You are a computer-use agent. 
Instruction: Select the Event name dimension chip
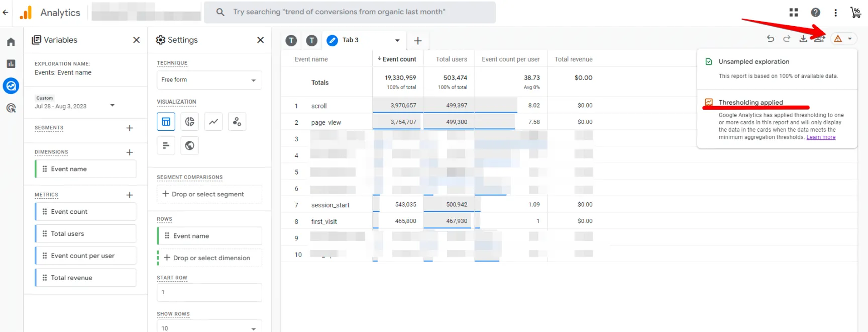click(85, 169)
